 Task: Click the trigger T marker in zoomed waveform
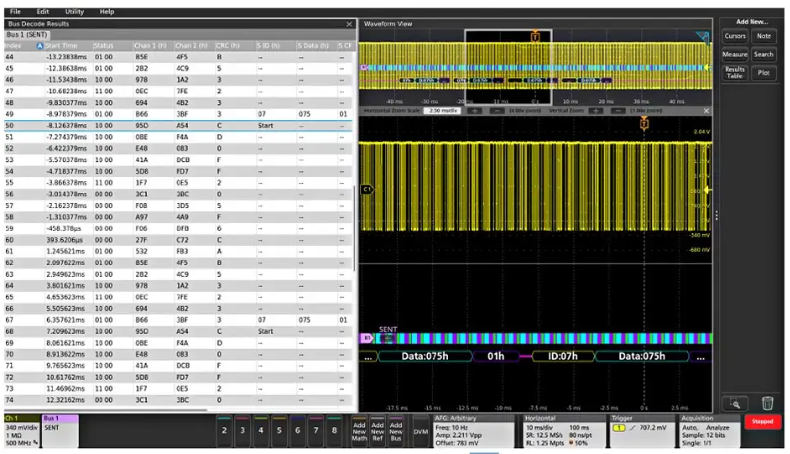(x=644, y=123)
